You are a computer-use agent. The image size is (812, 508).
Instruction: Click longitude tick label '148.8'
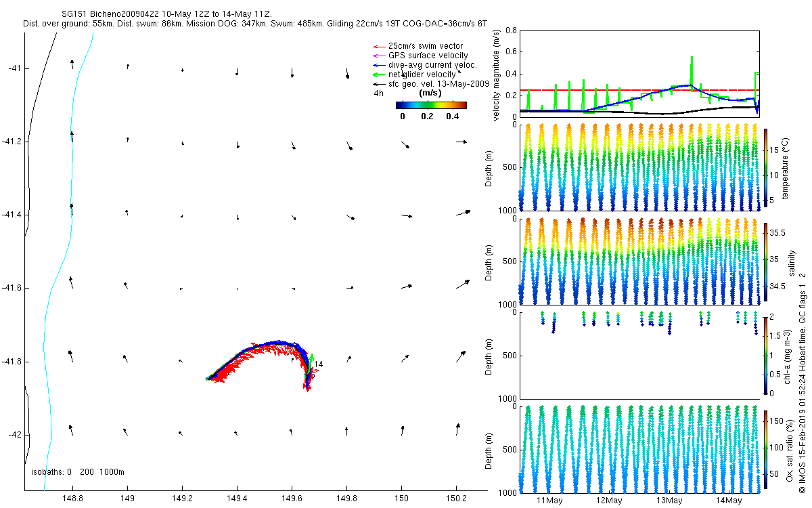click(x=72, y=499)
